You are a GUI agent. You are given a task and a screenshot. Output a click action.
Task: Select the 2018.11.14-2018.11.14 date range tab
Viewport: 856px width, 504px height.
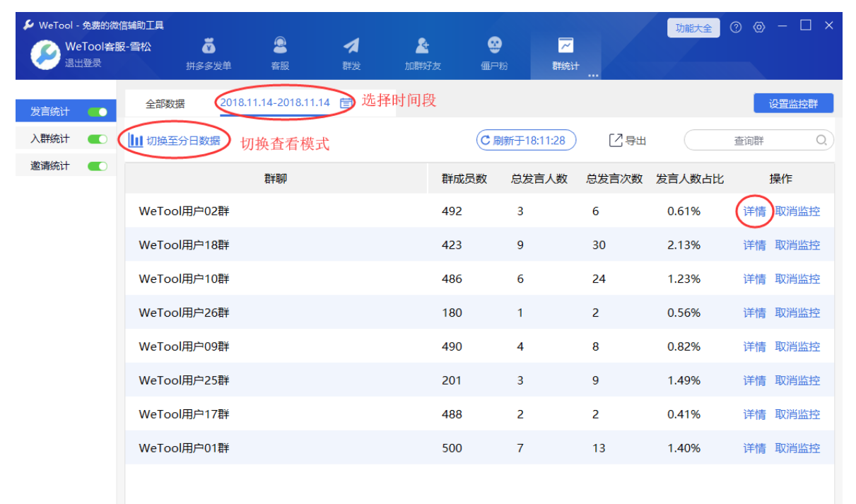pyautogui.click(x=275, y=102)
